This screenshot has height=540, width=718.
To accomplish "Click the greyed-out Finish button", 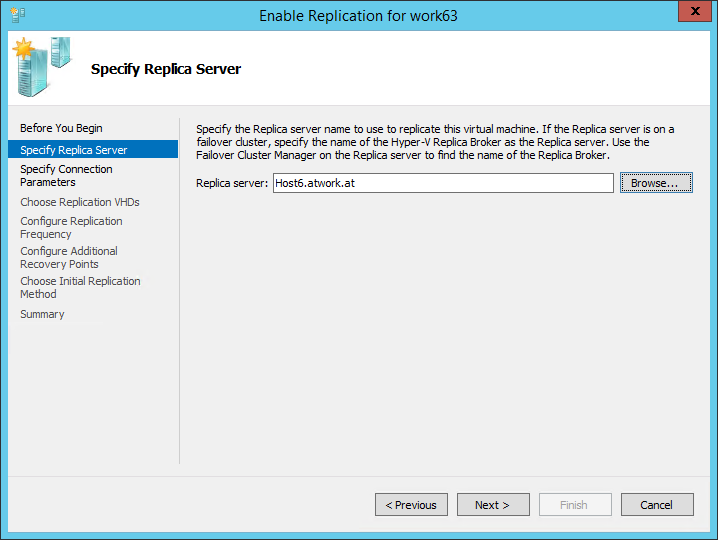I will pyautogui.click(x=574, y=505).
